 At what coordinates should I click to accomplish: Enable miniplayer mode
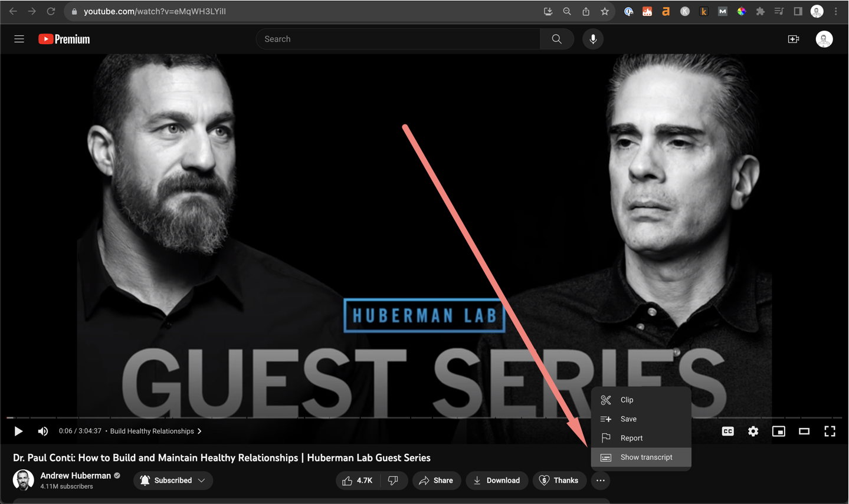779,431
